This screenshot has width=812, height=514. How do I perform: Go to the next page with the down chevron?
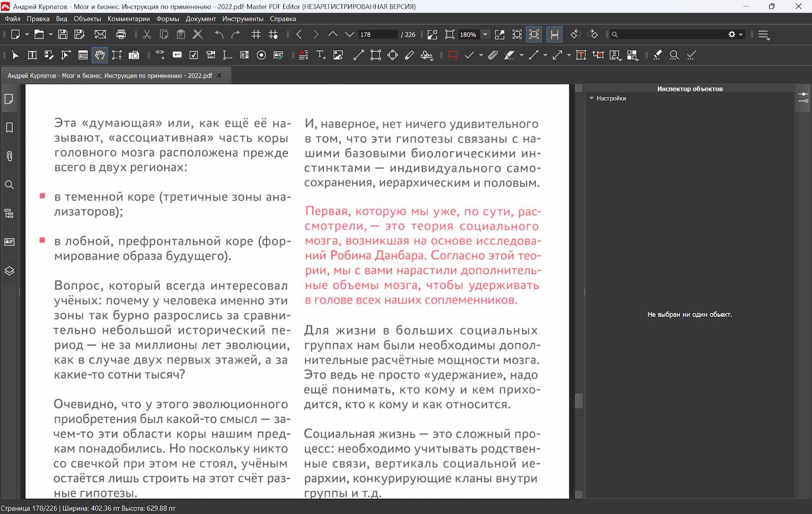point(350,35)
